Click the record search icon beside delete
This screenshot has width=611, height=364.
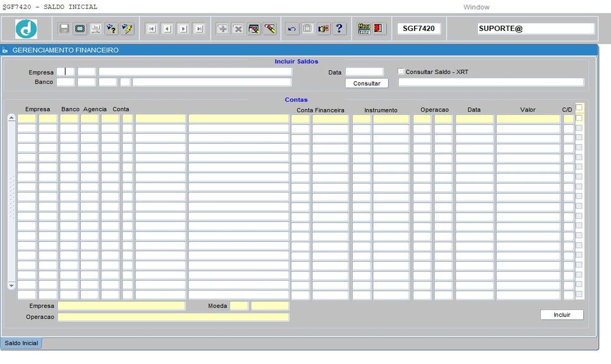254,28
